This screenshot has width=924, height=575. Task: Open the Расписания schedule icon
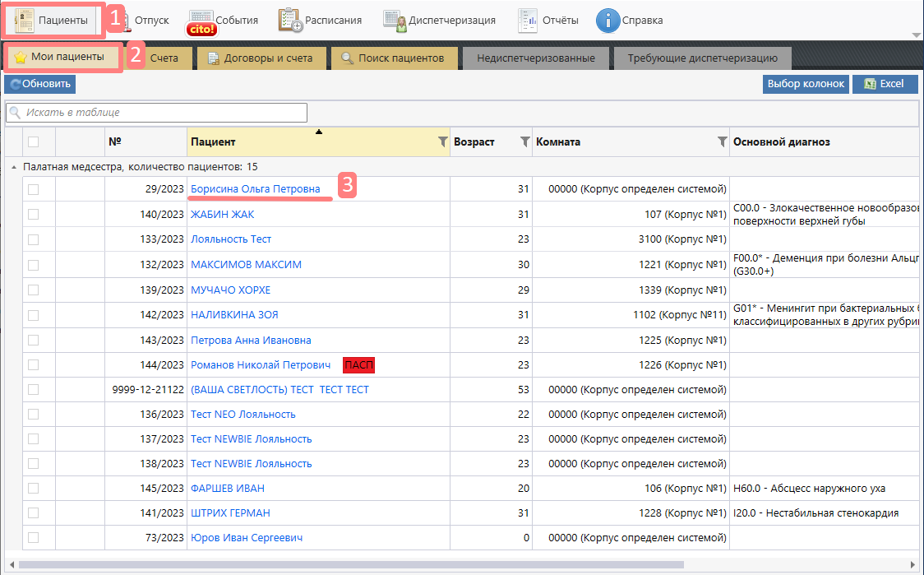click(290, 21)
